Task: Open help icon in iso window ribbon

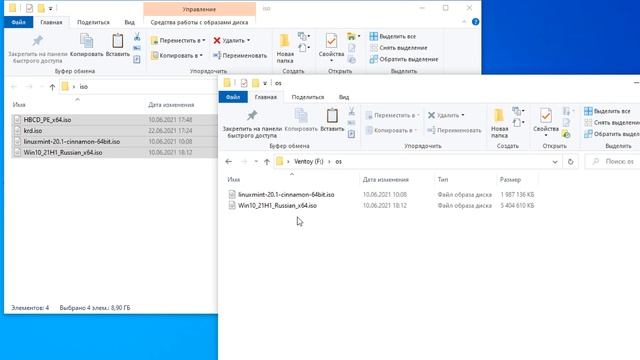Action: coord(475,22)
